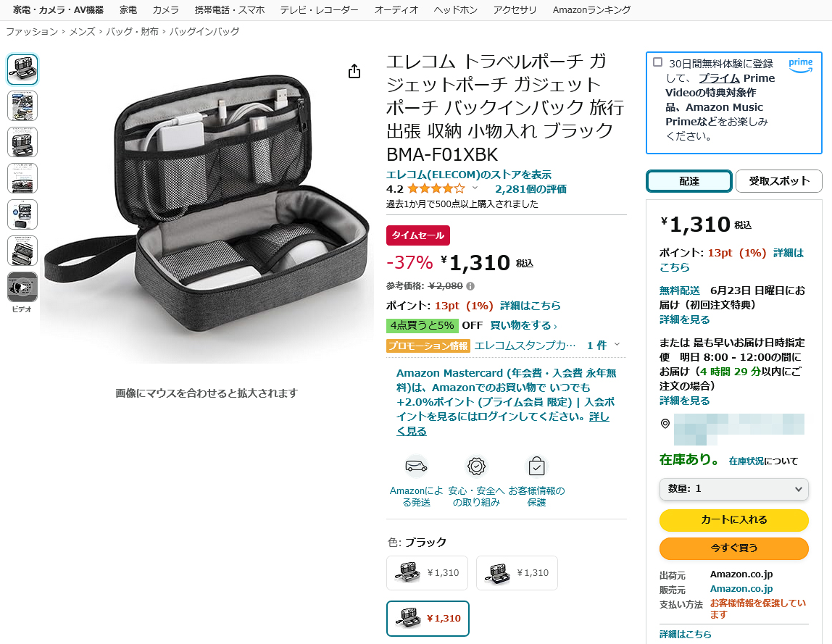Image resolution: width=832 pixels, height=644 pixels.
Task: Click the safety badge icon
Action: [x=476, y=467]
